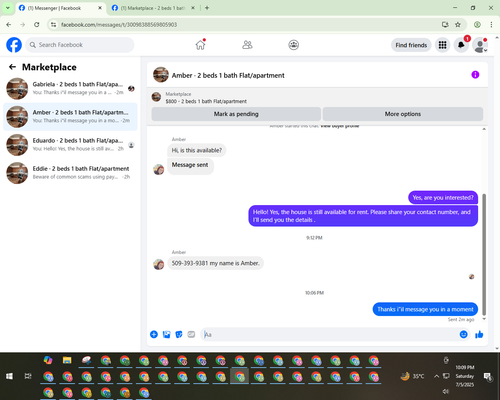Image resolution: width=500 pixels, height=400 pixels.
Task: Click the seen avatar indicator in chat
Action: tap(471, 277)
